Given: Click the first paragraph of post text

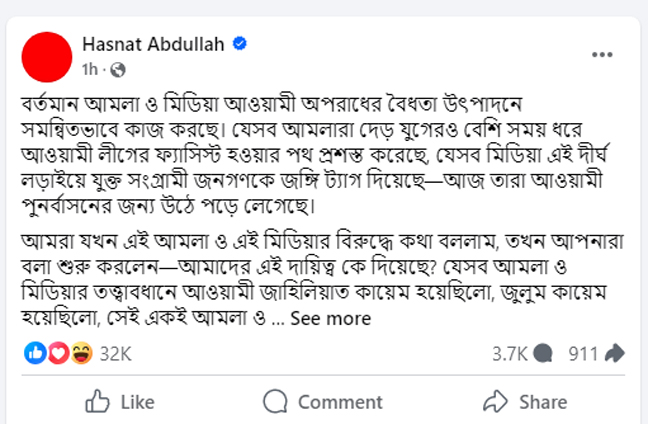Looking at the screenshot, I should (314, 155).
